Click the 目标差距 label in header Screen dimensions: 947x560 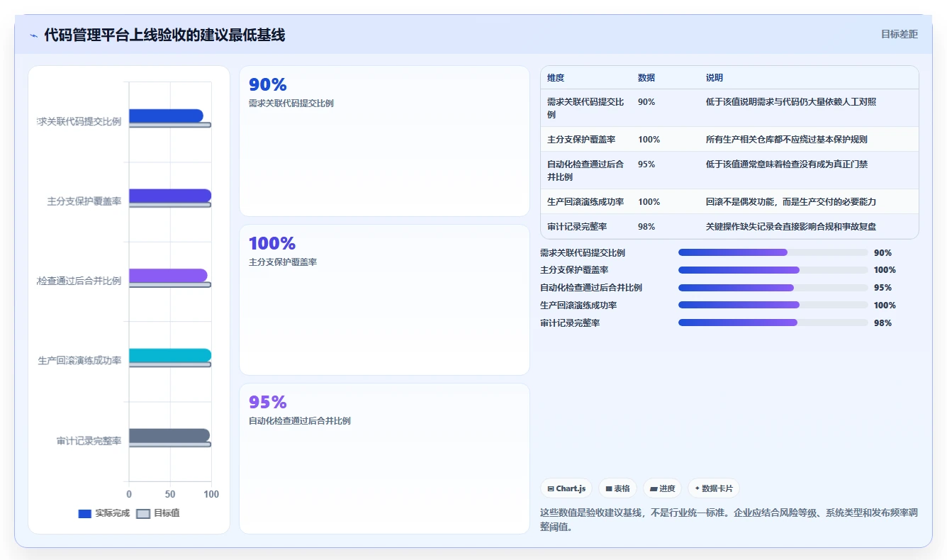point(900,34)
